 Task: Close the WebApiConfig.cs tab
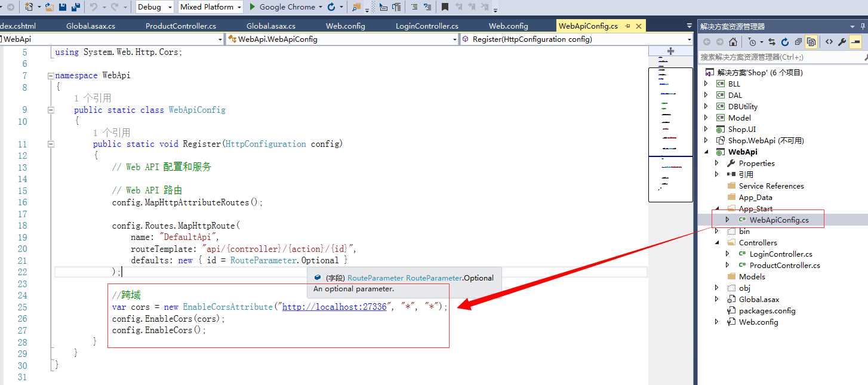click(x=639, y=26)
